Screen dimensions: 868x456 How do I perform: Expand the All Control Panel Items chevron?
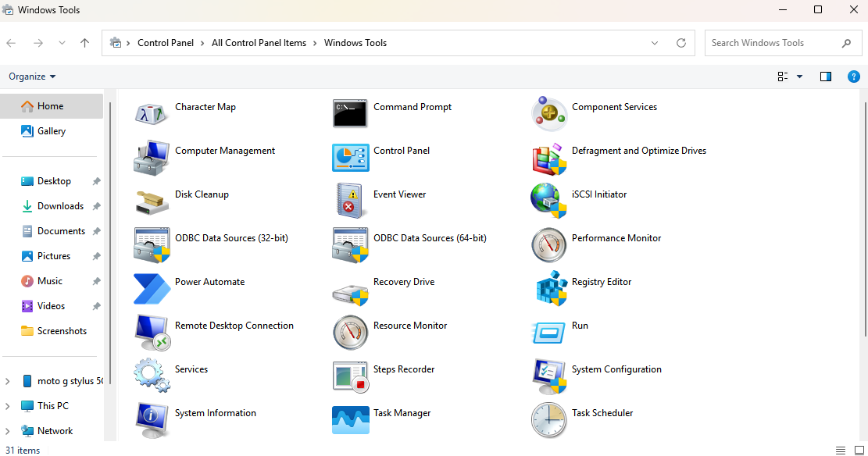315,43
